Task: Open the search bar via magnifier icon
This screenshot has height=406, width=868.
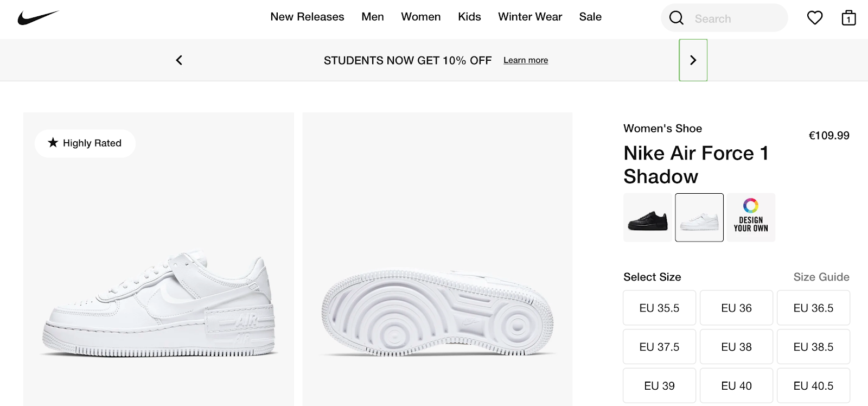Action: point(676,17)
